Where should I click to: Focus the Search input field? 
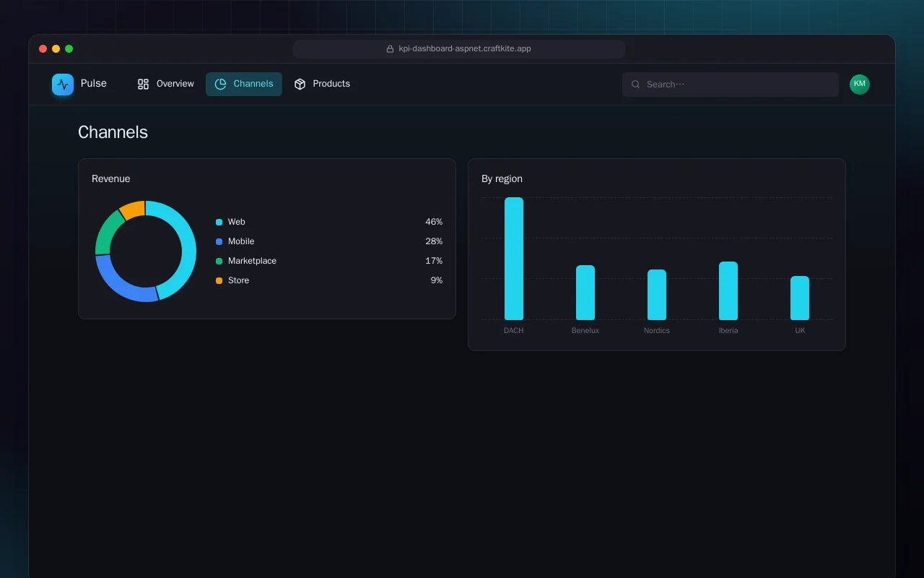click(x=731, y=85)
